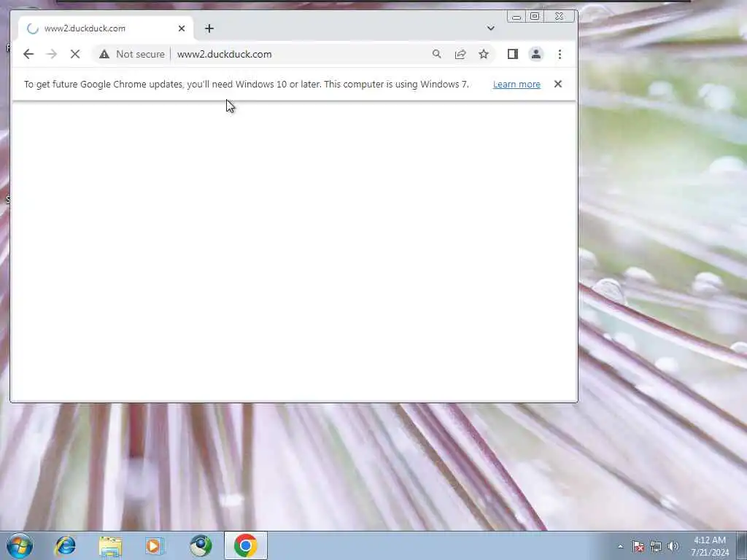Viewport: 747px width, 560px height.
Task: Share this page icon
Action: pyautogui.click(x=460, y=54)
